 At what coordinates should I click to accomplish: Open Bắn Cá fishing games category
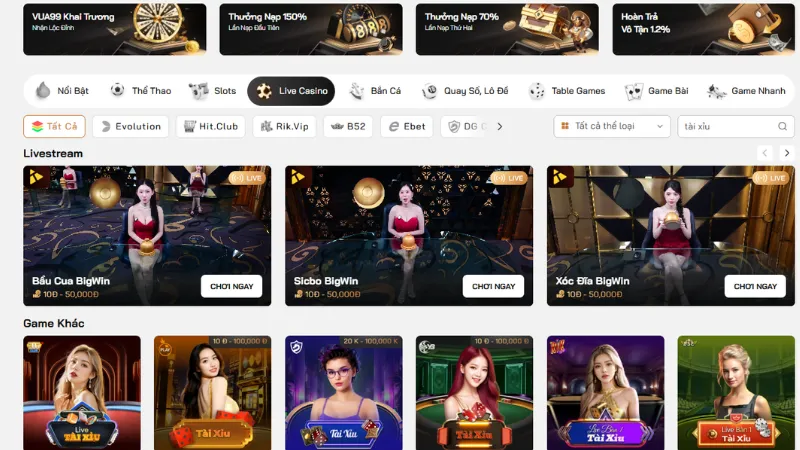[x=375, y=91]
